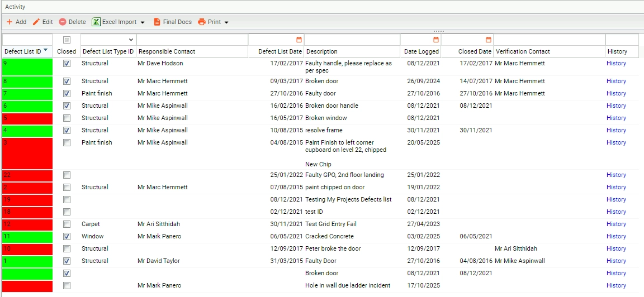The image size is (644, 297).
Task: Click the Description filter input field
Action: [x=352, y=40]
